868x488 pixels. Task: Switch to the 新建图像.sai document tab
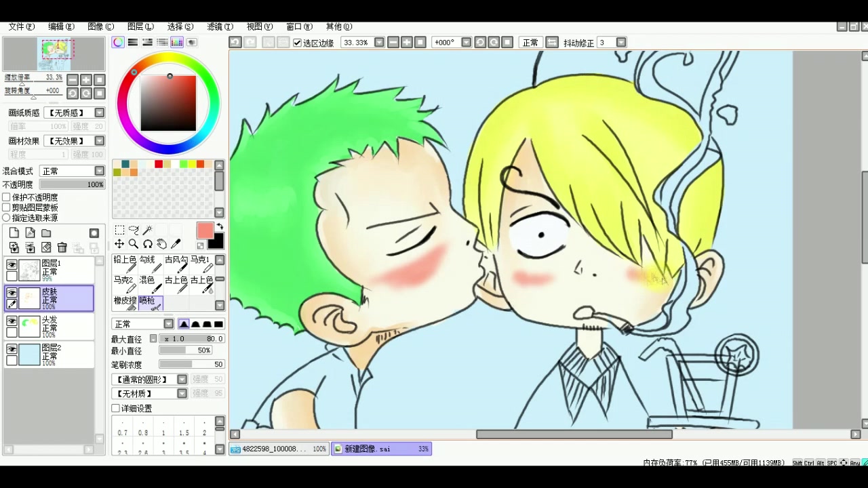[381, 449]
